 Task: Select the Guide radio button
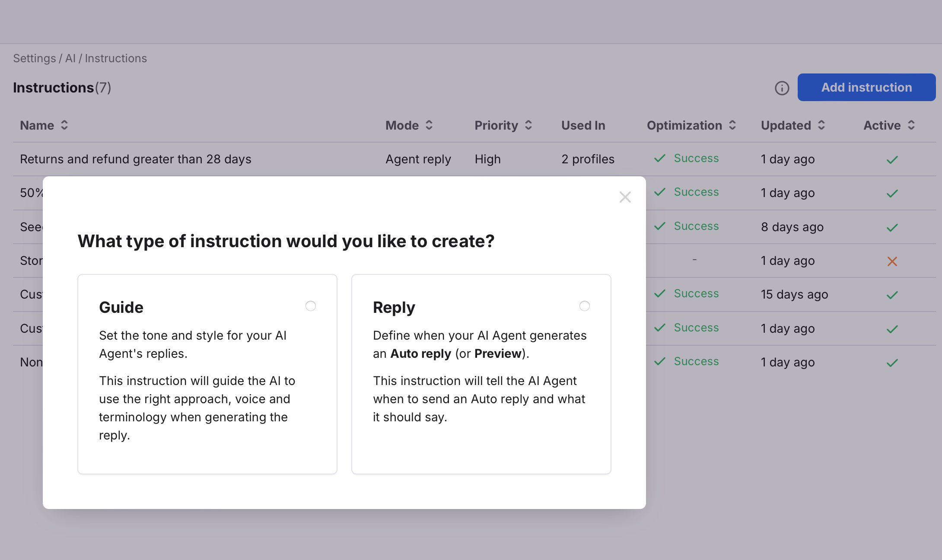tap(311, 306)
